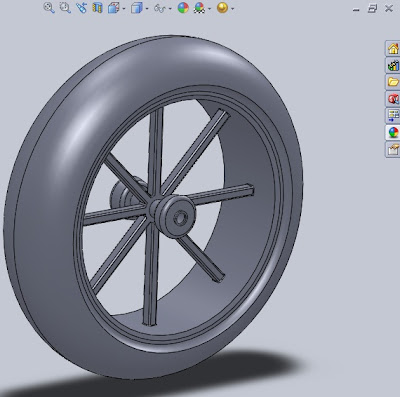Open SolidWorks Resources home tab
The height and width of the screenshot is (397, 400).
click(393, 49)
